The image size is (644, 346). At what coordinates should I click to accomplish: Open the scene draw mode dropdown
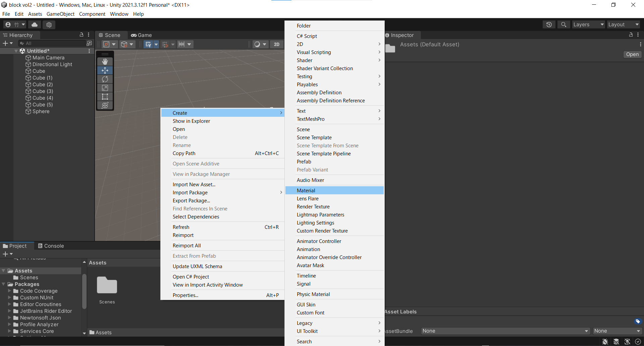[260, 44]
